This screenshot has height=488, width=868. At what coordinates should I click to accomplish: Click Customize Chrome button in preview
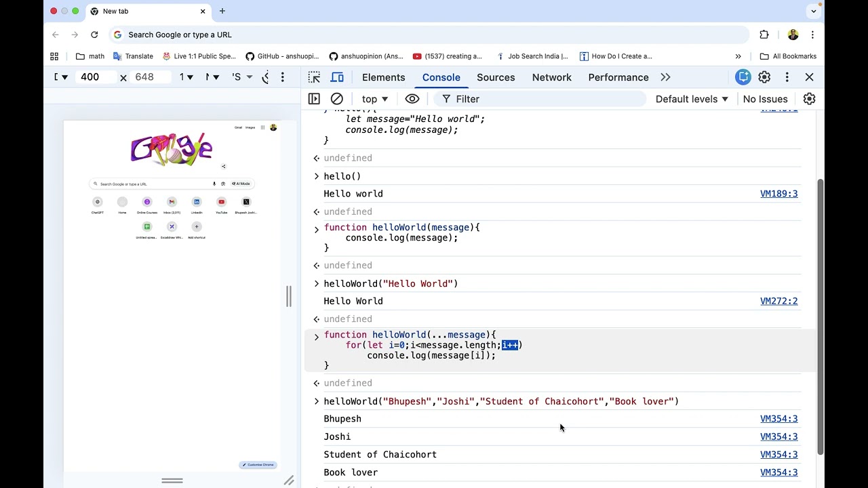point(258,464)
